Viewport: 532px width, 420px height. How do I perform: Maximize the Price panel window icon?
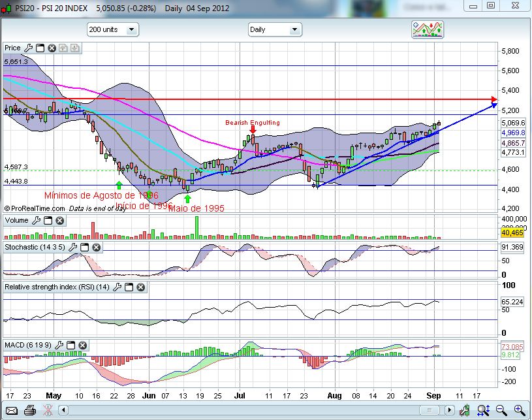(40, 48)
